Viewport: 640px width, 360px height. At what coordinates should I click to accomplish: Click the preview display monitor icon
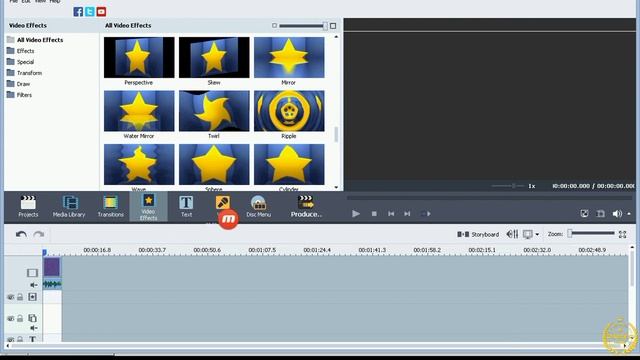(528, 234)
